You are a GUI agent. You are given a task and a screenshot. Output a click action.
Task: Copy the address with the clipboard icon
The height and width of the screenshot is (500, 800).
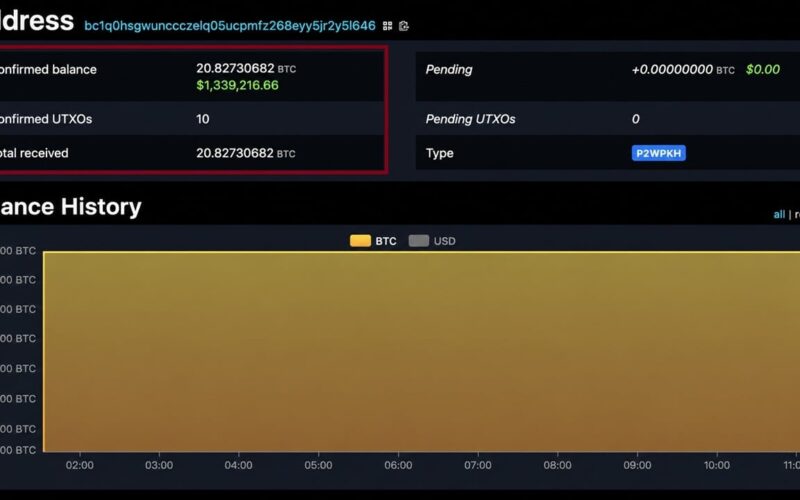pos(404,26)
